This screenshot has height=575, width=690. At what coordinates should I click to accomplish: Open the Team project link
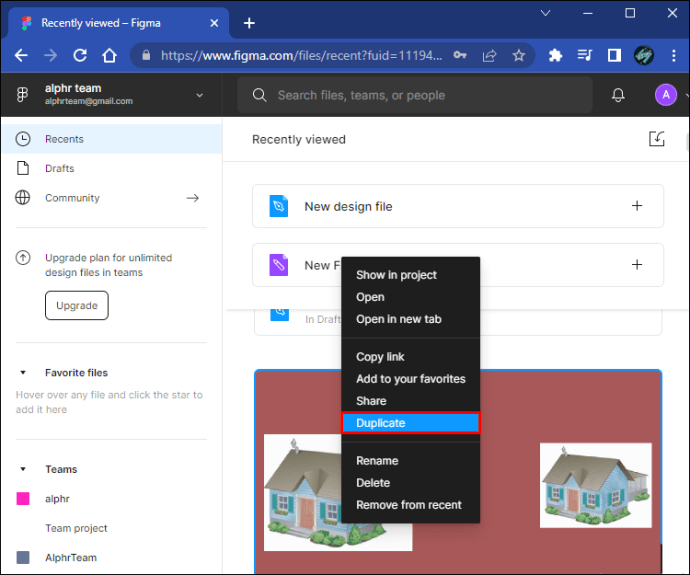click(x=76, y=528)
